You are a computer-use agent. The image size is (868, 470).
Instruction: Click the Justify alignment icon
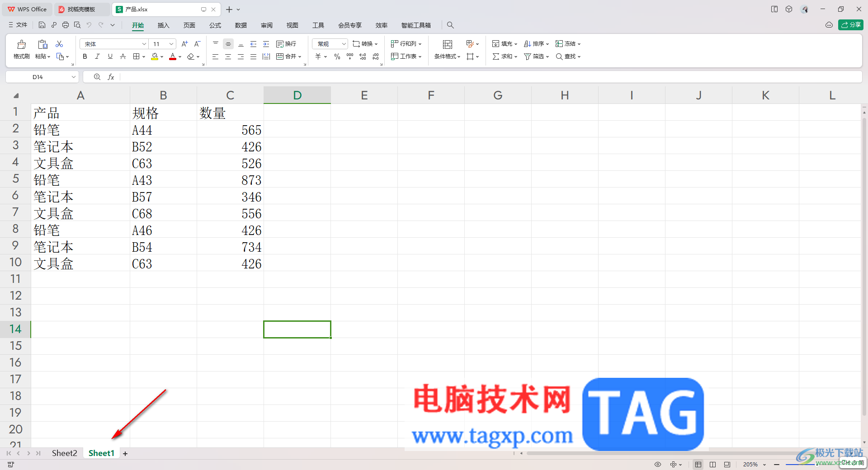[254, 56]
